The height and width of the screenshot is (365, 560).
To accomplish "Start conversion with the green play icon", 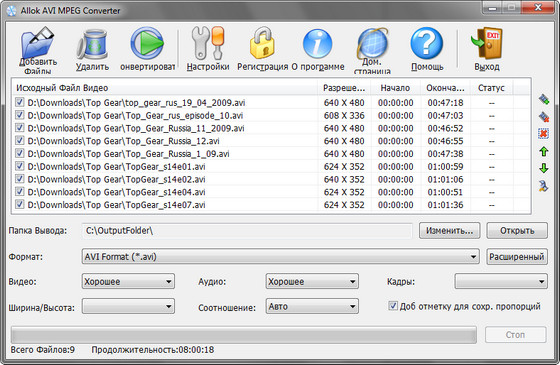I will (147, 44).
